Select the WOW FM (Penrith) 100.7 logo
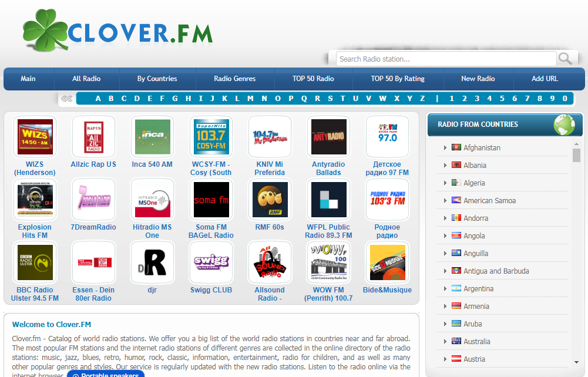Viewport: 588px width, 377px height. pos(328,262)
